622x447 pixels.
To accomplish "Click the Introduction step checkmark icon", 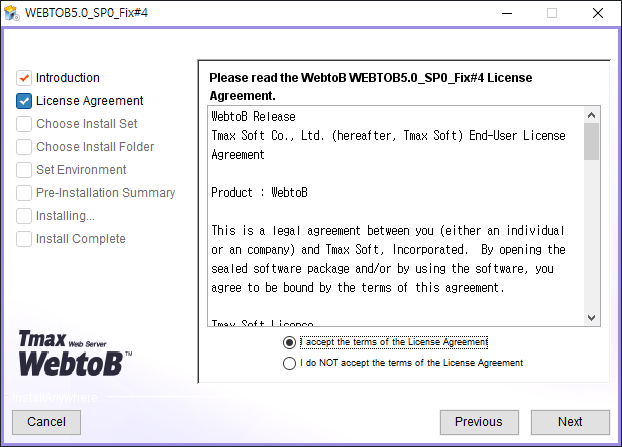I will [x=24, y=78].
